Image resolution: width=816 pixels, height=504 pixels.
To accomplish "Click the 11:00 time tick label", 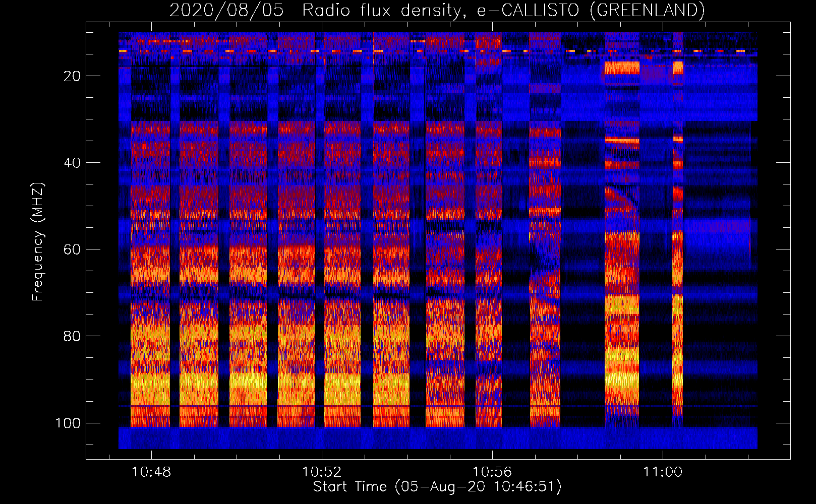I will [662, 472].
